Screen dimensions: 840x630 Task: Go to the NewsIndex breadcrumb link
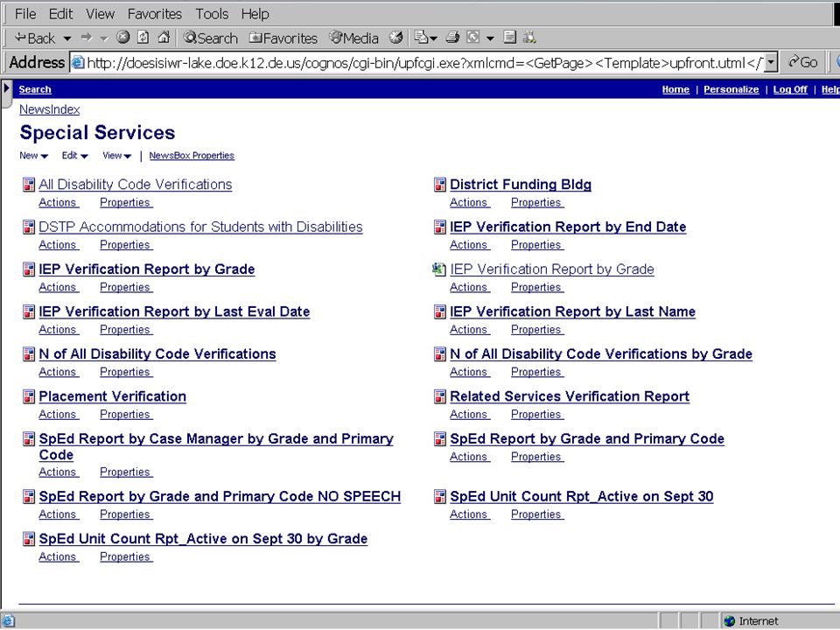point(49,109)
